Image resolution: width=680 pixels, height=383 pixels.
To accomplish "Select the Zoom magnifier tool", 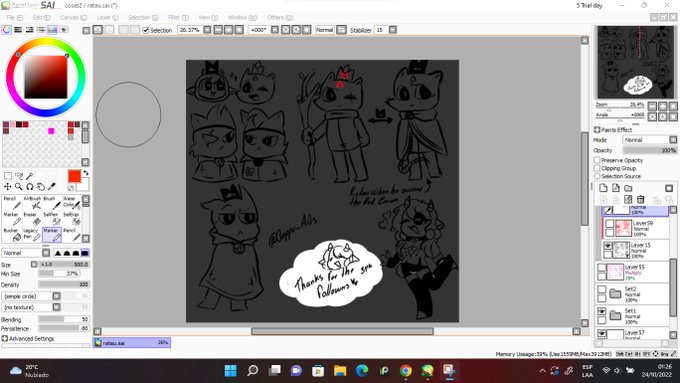I will 19,187.
